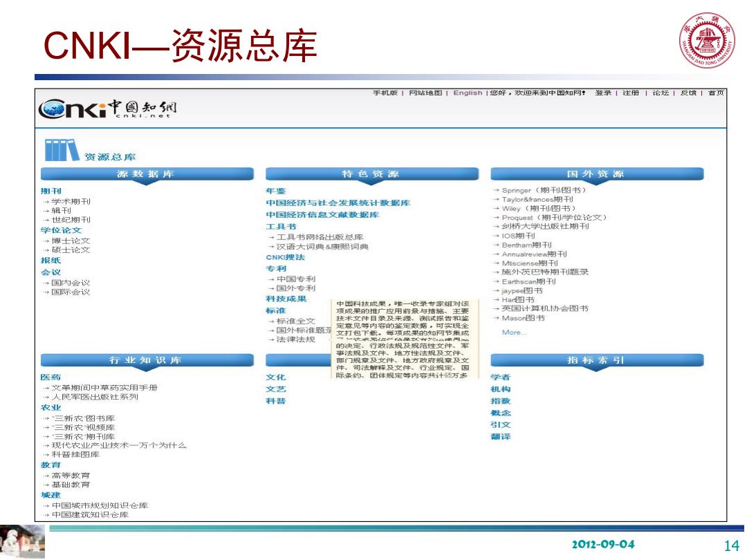Click the 学位论文 heading link
The image size is (747, 560).
coord(61,230)
